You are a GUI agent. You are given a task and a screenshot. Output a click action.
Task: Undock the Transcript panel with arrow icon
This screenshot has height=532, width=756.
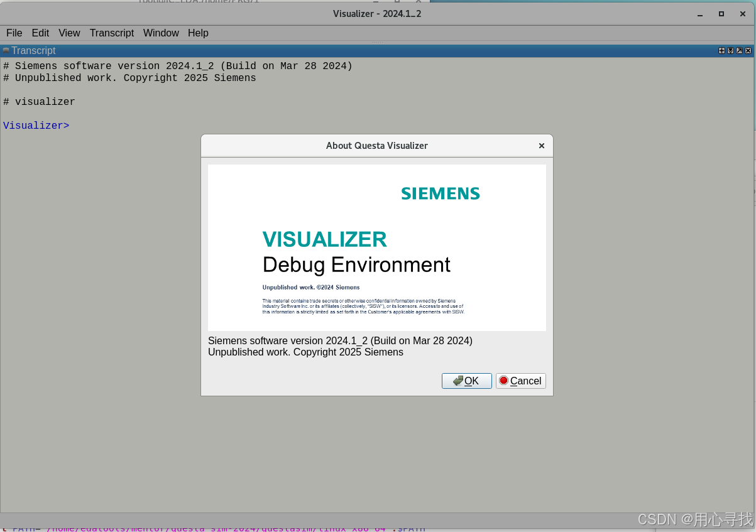click(739, 50)
